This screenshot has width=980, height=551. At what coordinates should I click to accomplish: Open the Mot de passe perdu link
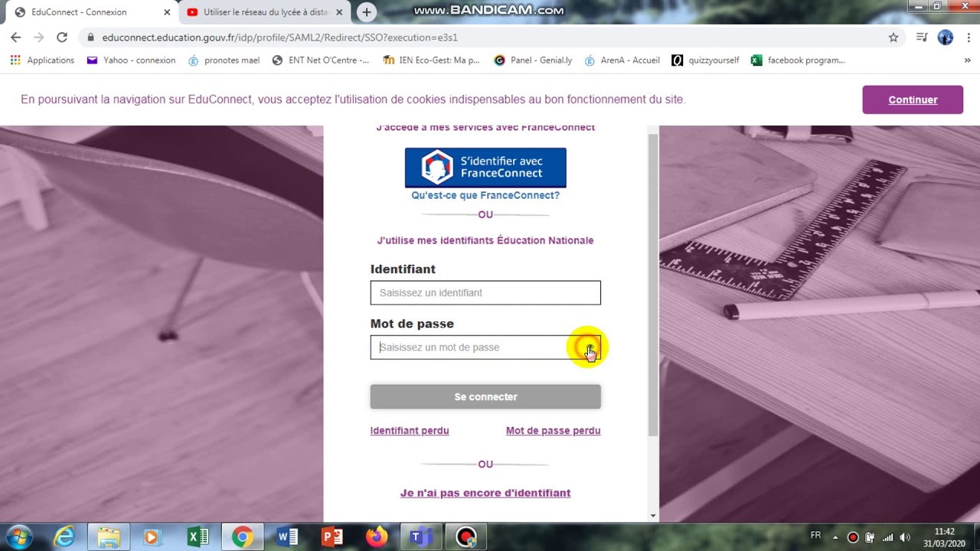(553, 431)
